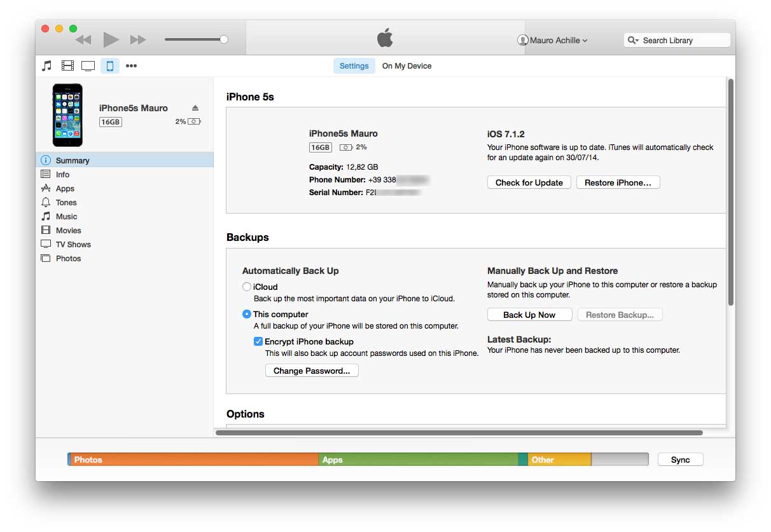Open Tones in the sidebar
The height and width of the screenshot is (532, 771).
click(125, 202)
